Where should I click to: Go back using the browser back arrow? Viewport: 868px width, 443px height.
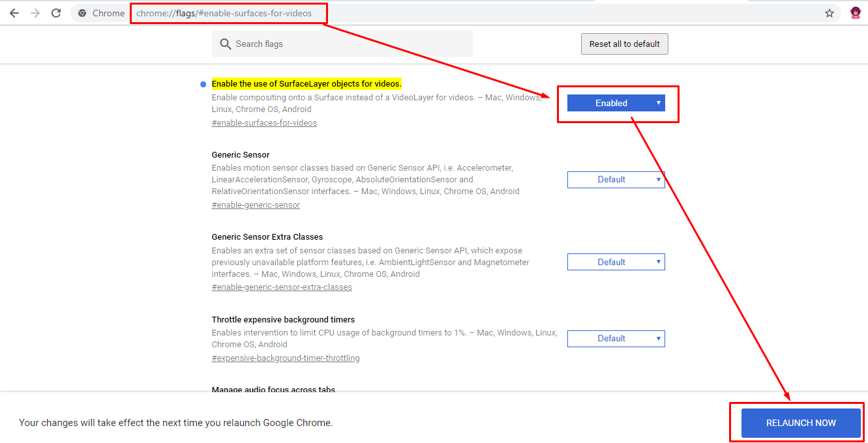14,13
